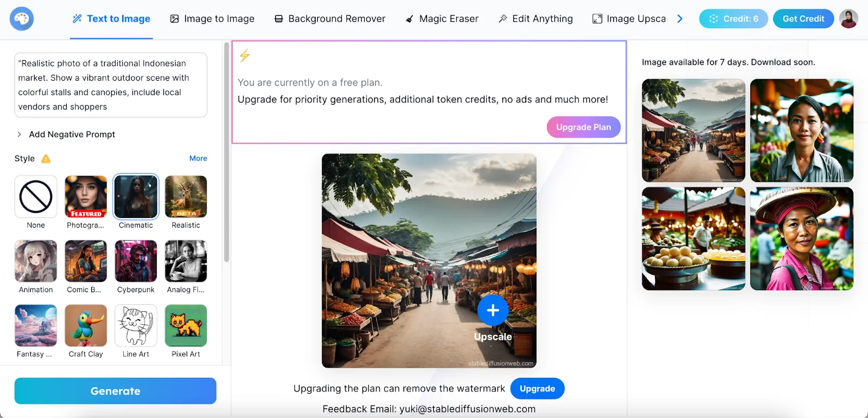Click the lightning bolt icon
The width and height of the screenshot is (868, 418).
tap(245, 55)
